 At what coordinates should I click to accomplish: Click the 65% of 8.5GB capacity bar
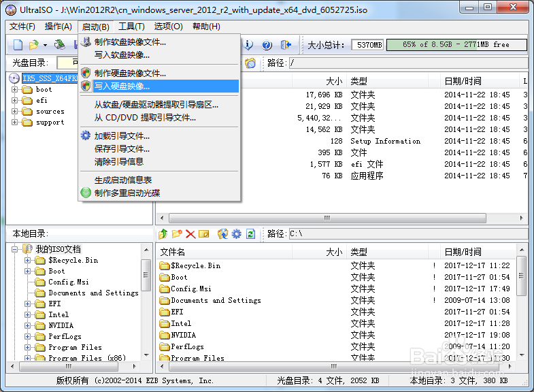pos(456,45)
